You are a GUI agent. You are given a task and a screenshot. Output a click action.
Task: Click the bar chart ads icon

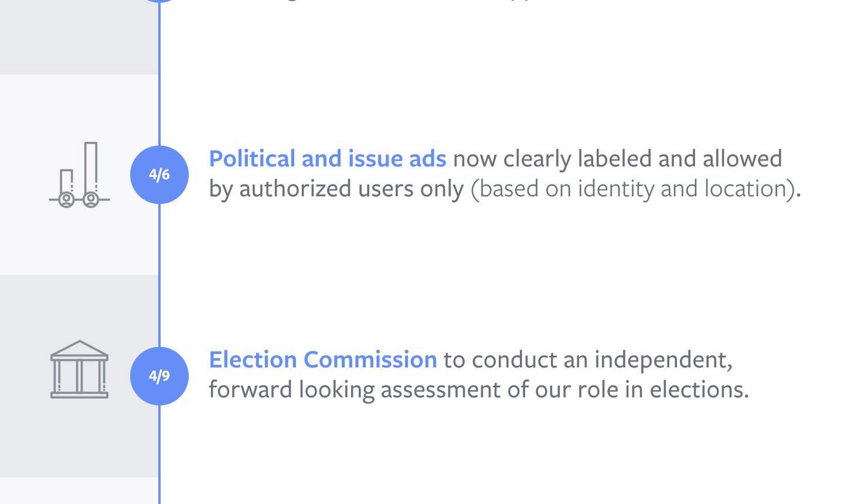79,175
